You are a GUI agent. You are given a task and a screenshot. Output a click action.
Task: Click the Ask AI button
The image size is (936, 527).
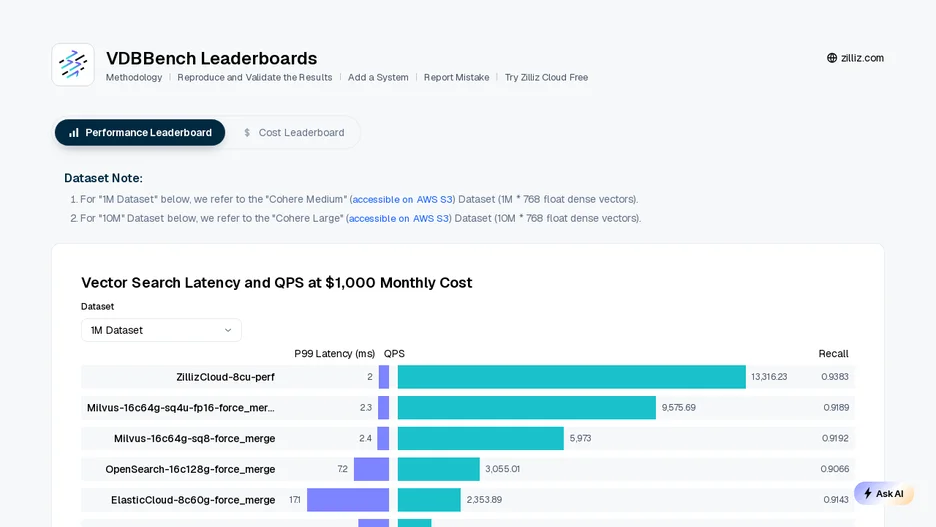tap(884, 494)
